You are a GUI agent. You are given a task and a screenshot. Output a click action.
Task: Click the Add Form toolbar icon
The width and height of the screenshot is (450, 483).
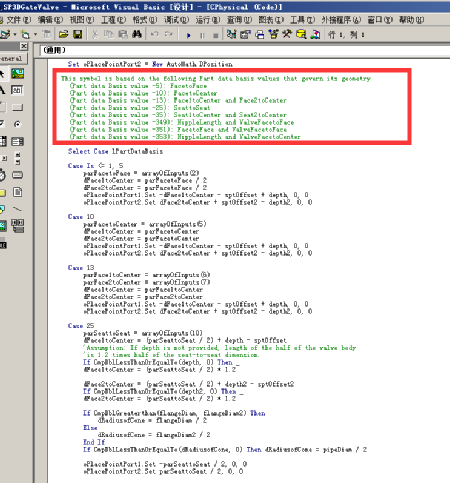25,34
